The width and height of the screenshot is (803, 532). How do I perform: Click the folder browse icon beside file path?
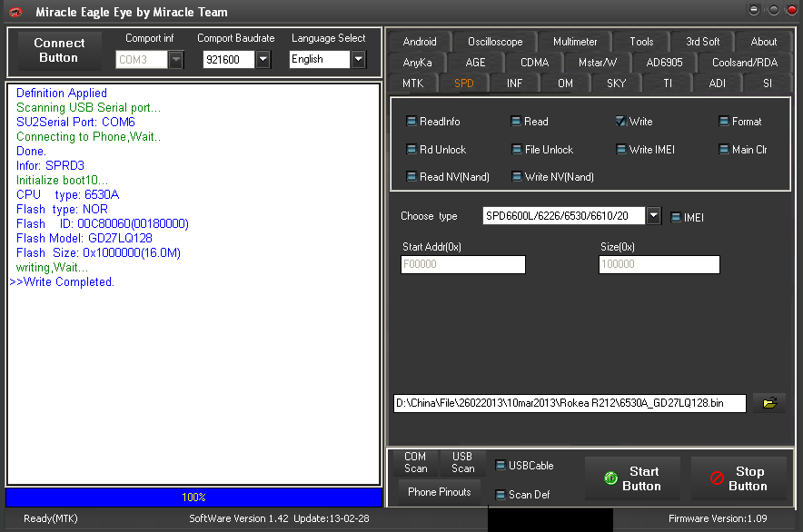(x=769, y=403)
